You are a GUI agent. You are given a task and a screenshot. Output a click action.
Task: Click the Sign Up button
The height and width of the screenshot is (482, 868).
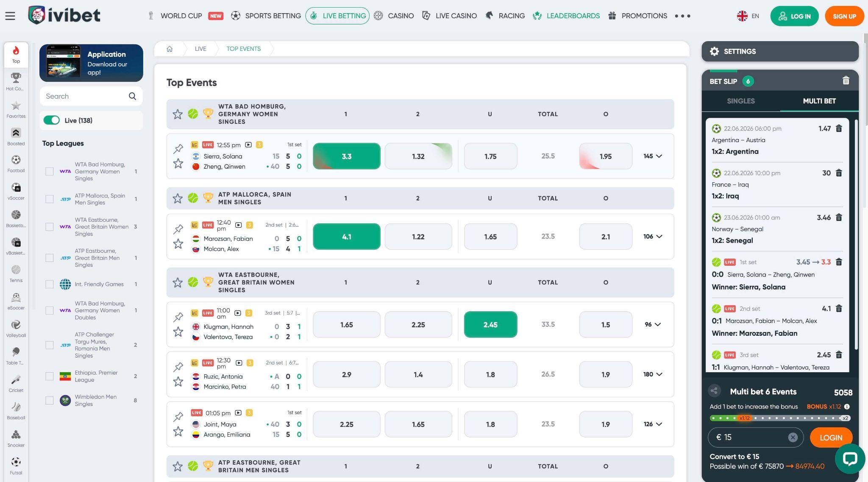pyautogui.click(x=844, y=16)
